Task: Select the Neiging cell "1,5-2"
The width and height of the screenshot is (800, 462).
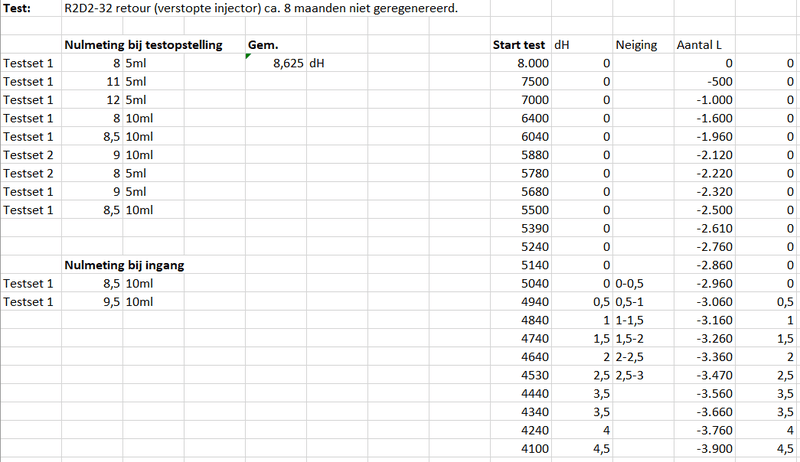Action: pyautogui.click(x=629, y=339)
